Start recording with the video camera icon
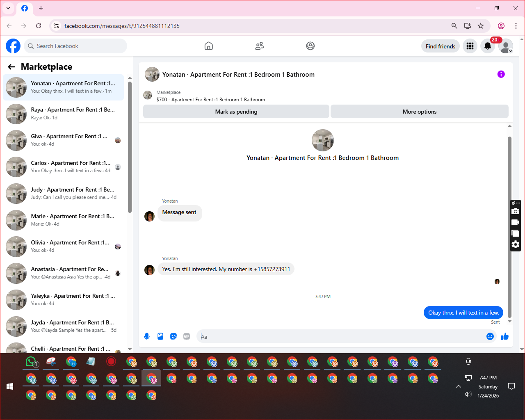 pyautogui.click(x=516, y=222)
